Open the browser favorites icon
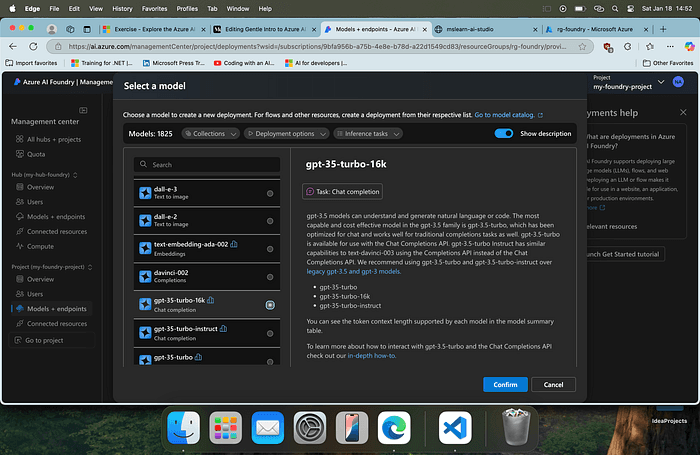 650,46
